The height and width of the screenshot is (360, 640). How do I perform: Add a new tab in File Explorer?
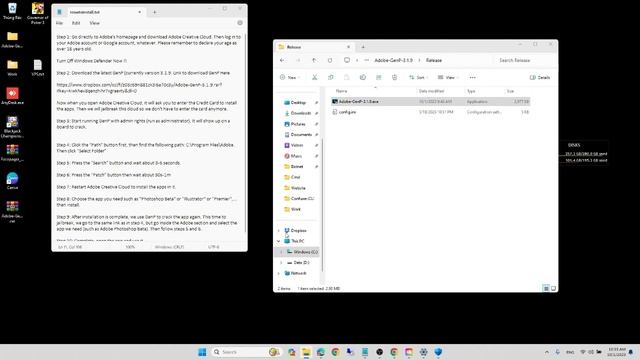point(363,47)
